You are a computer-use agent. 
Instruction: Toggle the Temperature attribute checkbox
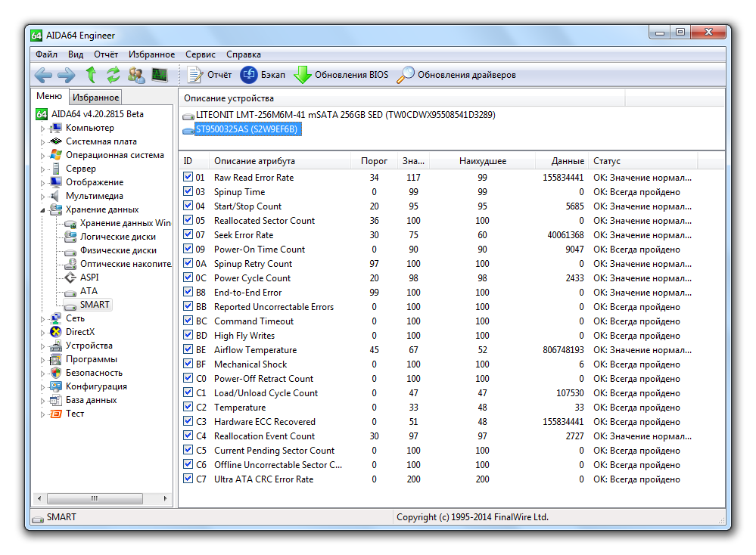point(188,407)
